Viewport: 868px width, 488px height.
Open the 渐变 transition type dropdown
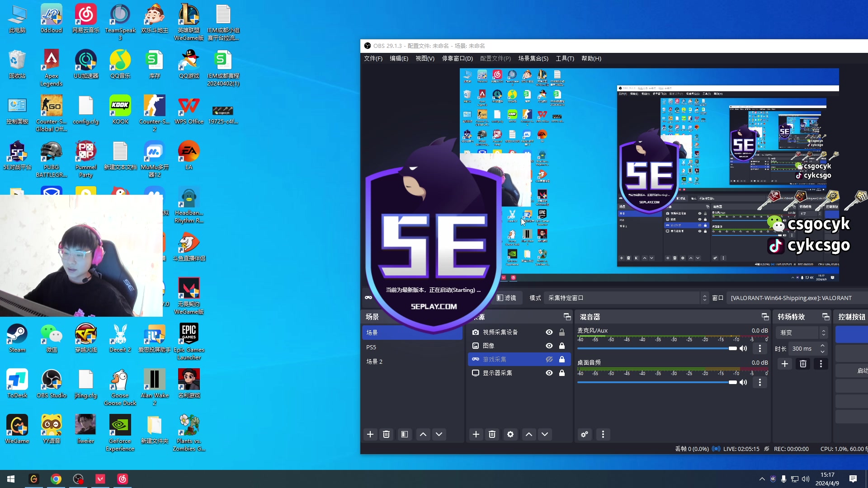click(x=802, y=333)
